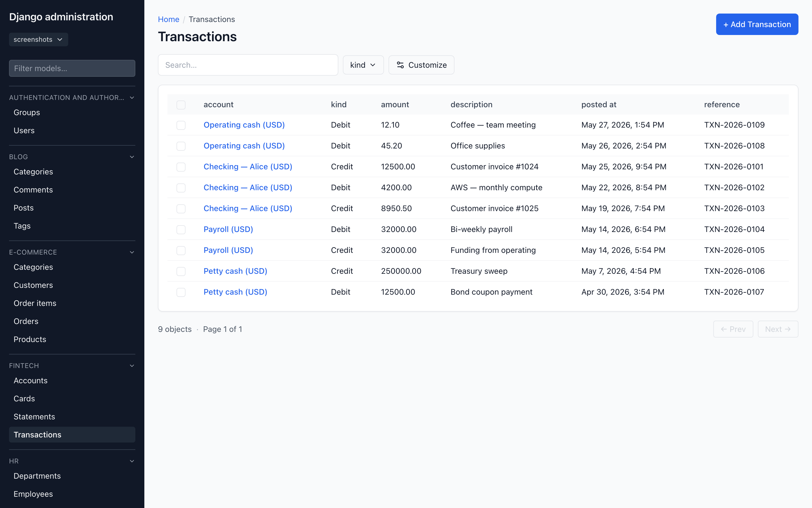Click the kind column header
This screenshot has width=812, height=508.
pos(339,104)
